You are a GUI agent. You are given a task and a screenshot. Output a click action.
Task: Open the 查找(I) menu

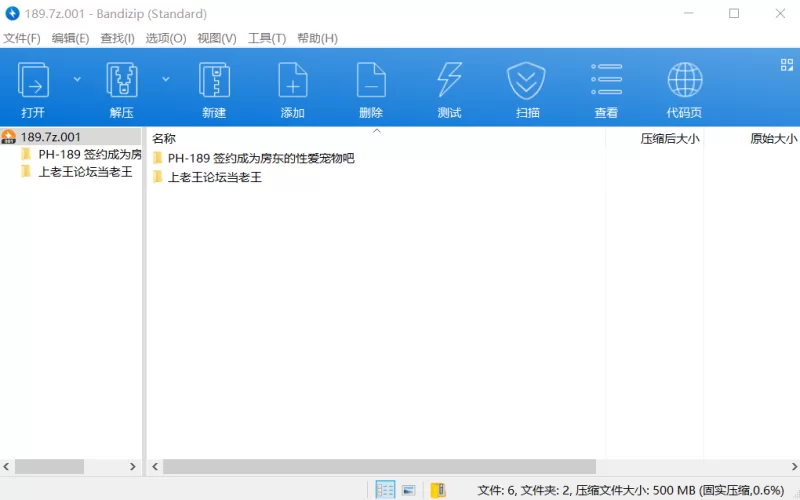pyautogui.click(x=117, y=38)
